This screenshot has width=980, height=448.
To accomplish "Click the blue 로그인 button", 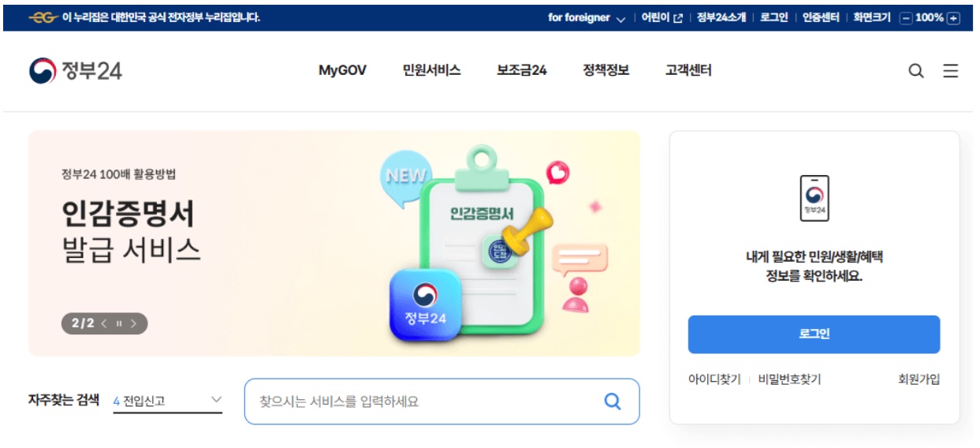I will click(x=814, y=334).
